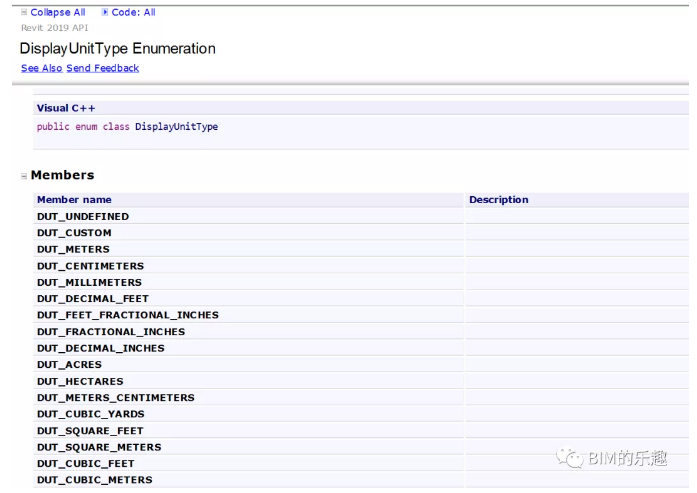Viewport: 697px width, 493px height.
Task: Click the DUT_CUBIC_YARDS member entry
Action: coord(91,414)
